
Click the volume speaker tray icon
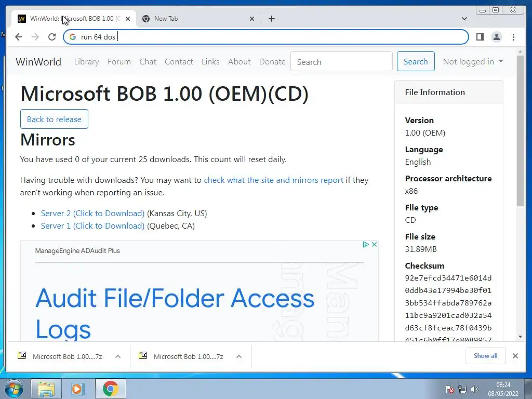475,389
